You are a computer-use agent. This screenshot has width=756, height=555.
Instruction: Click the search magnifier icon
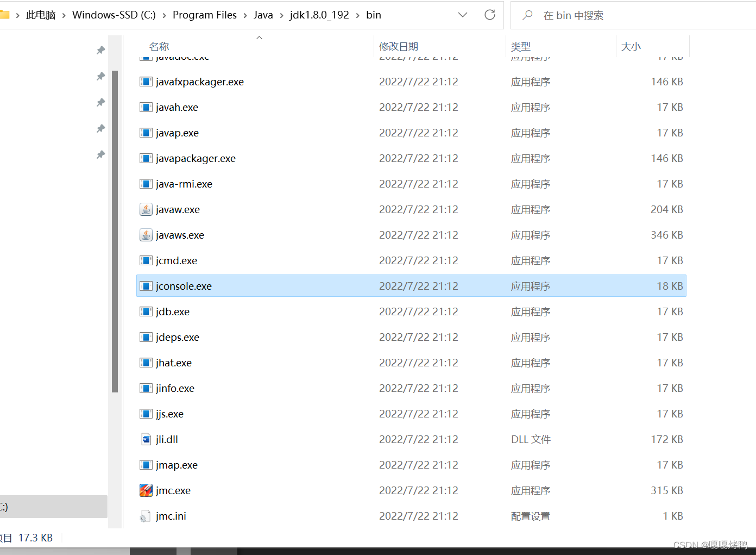(x=527, y=15)
